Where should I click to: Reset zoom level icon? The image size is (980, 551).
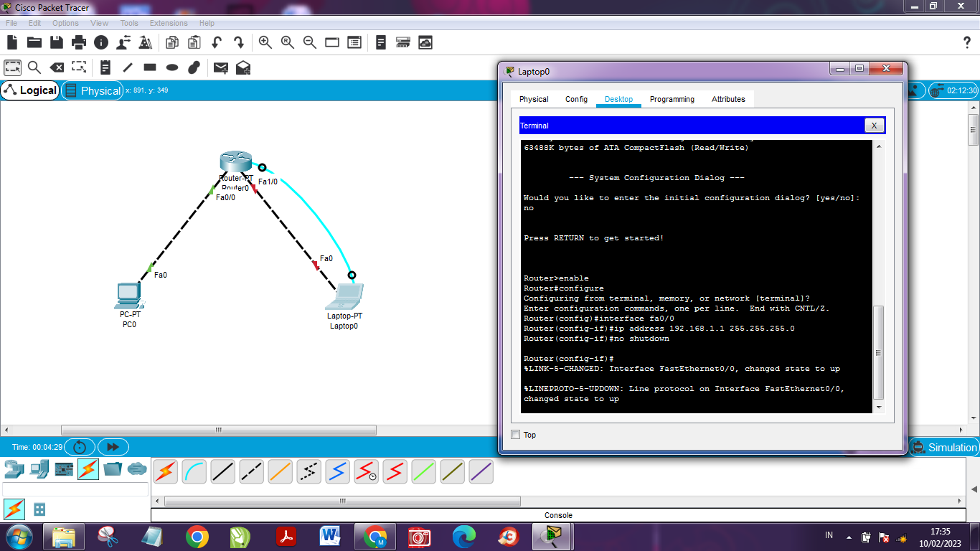click(x=288, y=42)
